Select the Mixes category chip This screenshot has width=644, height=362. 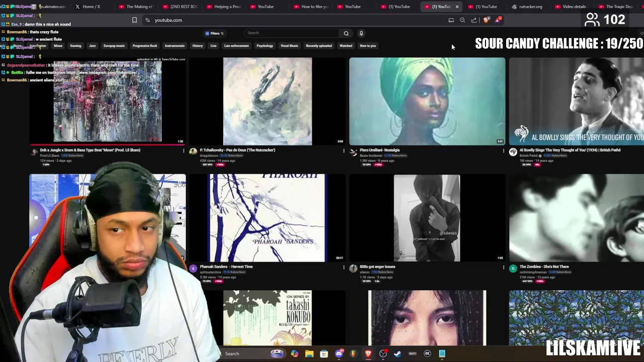[x=58, y=46]
